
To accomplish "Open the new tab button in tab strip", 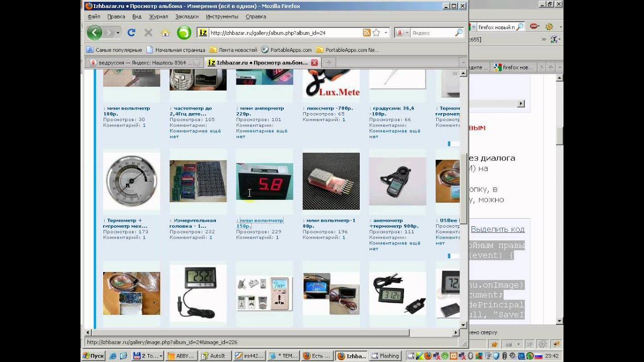I will coord(329,63).
